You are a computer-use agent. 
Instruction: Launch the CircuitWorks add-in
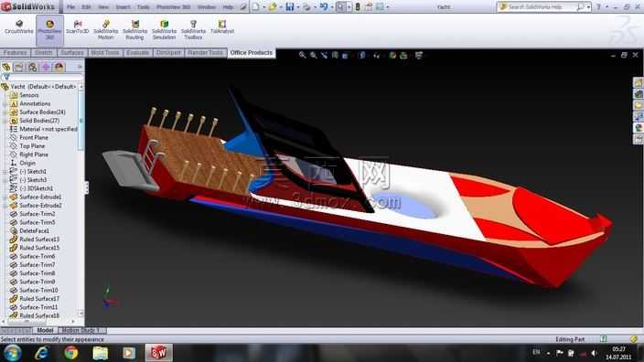(19, 27)
